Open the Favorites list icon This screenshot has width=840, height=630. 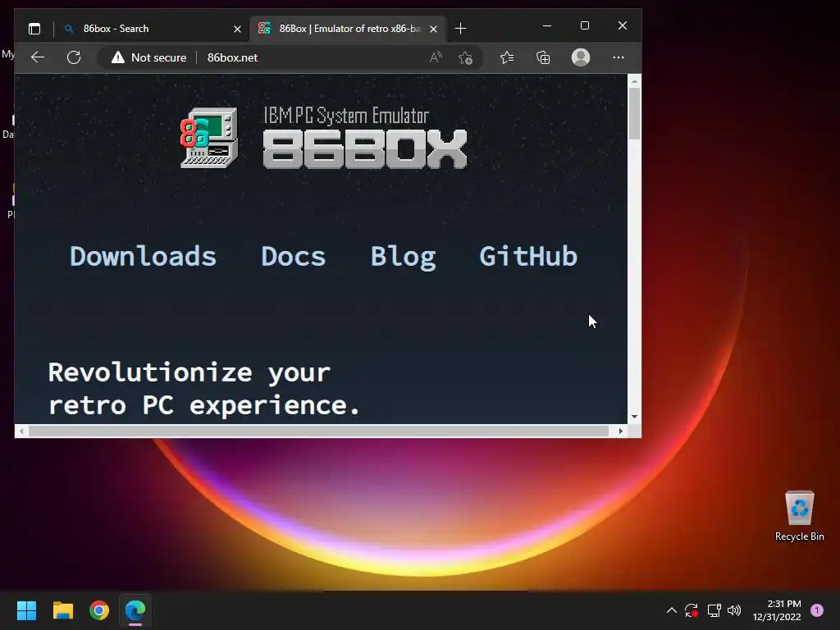click(507, 57)
